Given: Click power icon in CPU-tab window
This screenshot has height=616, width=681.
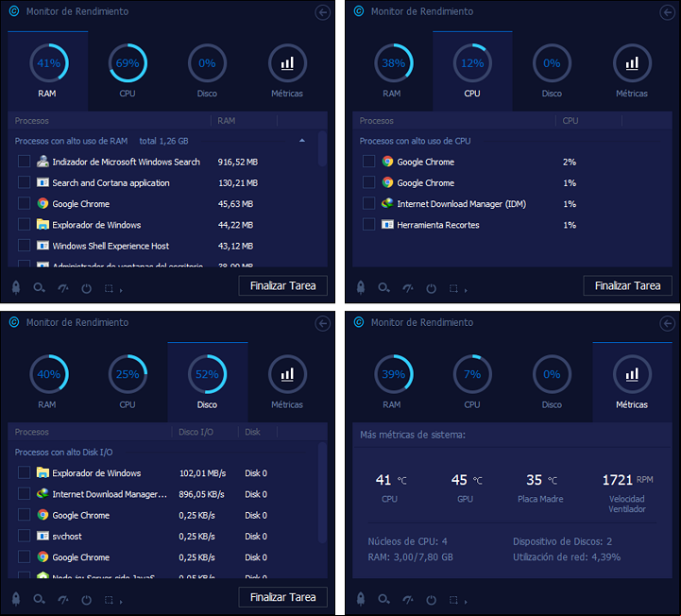Looking at the screenshot, I should click(431, 288).
